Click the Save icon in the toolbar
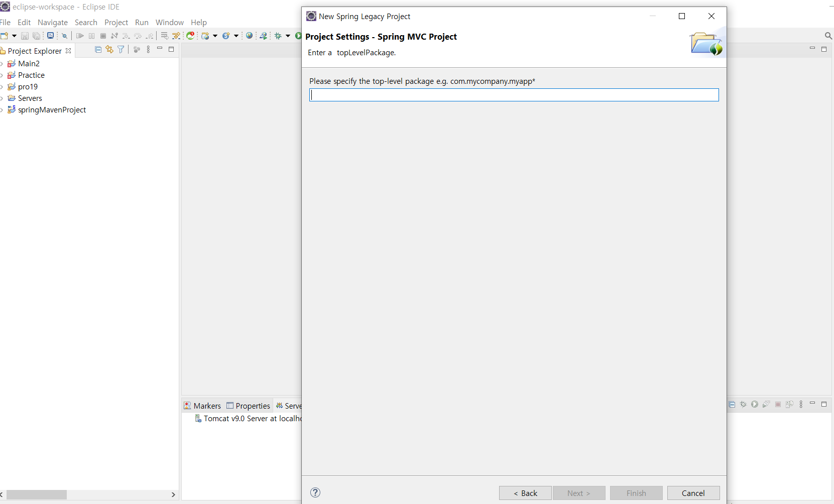The height and width of the screenshot is (504, 834). [25, 36]
